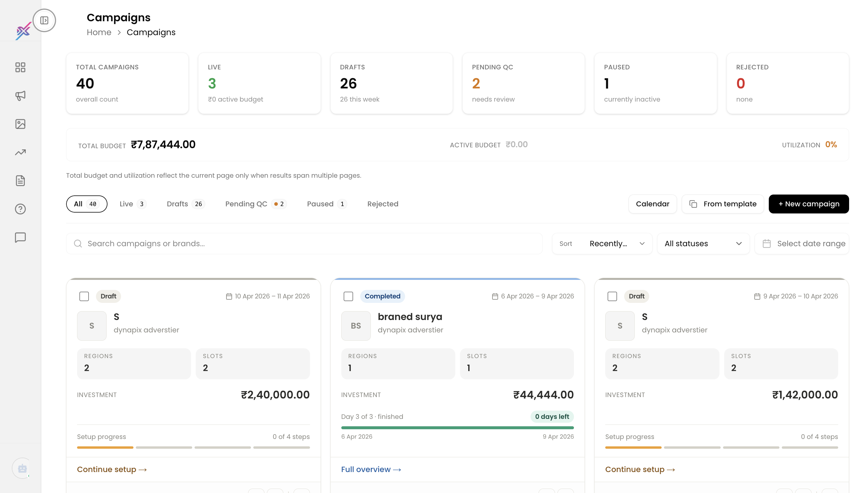Open the bot assistant icon at bottom

(22, 468)
